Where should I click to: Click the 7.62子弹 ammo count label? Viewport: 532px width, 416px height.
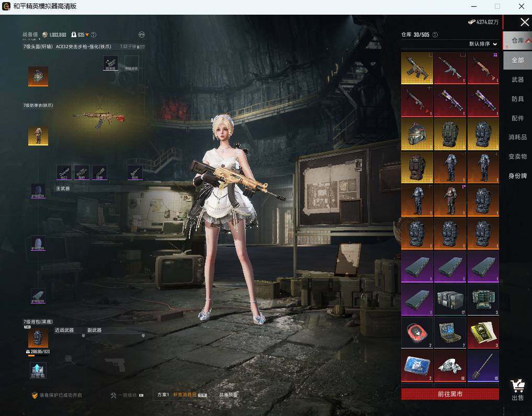(132, 47)
